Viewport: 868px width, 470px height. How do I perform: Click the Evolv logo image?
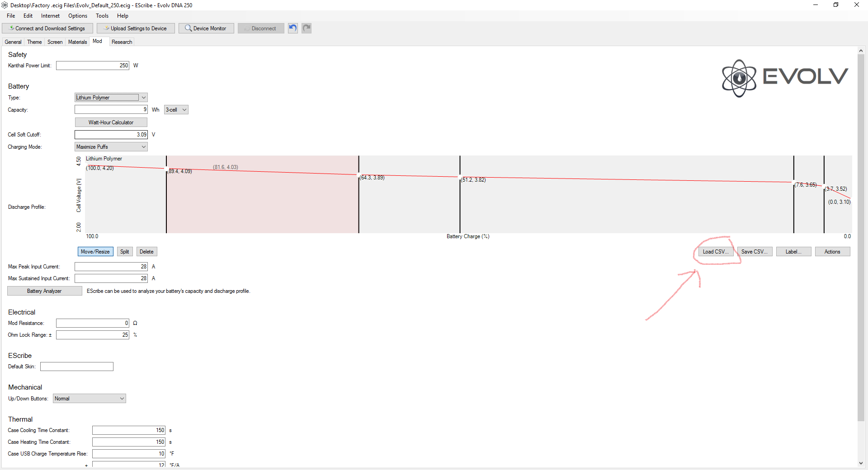pos(785,78)
